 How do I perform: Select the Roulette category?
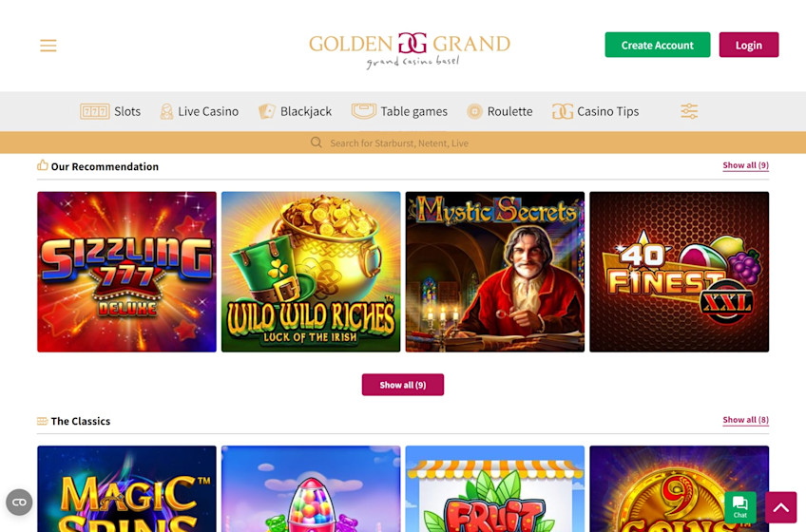coord(500,111)
